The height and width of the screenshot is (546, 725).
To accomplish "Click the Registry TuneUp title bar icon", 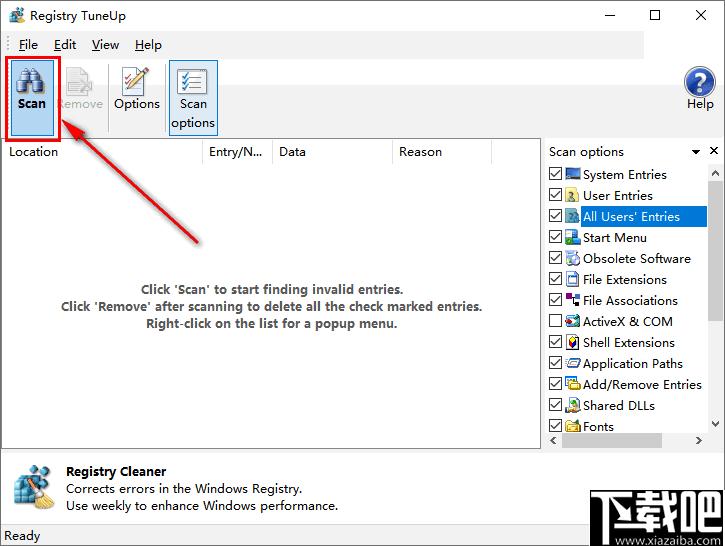I will point(17,15).
